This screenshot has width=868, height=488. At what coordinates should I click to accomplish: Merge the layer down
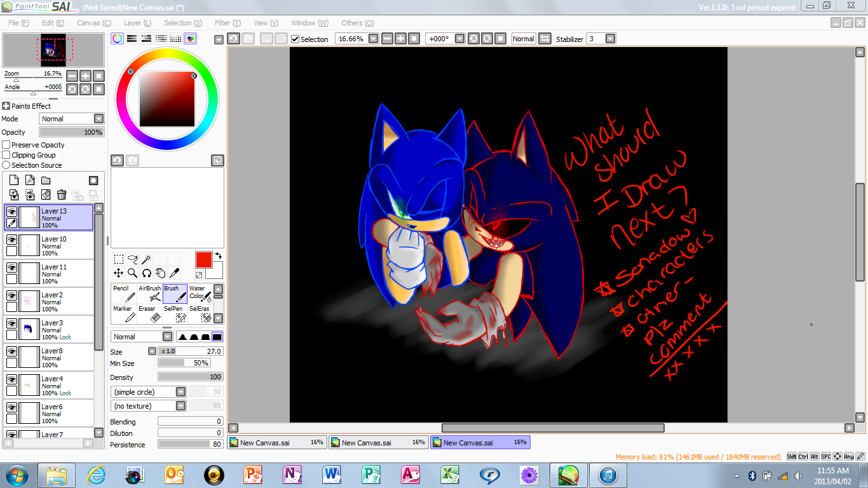(30, 194)
